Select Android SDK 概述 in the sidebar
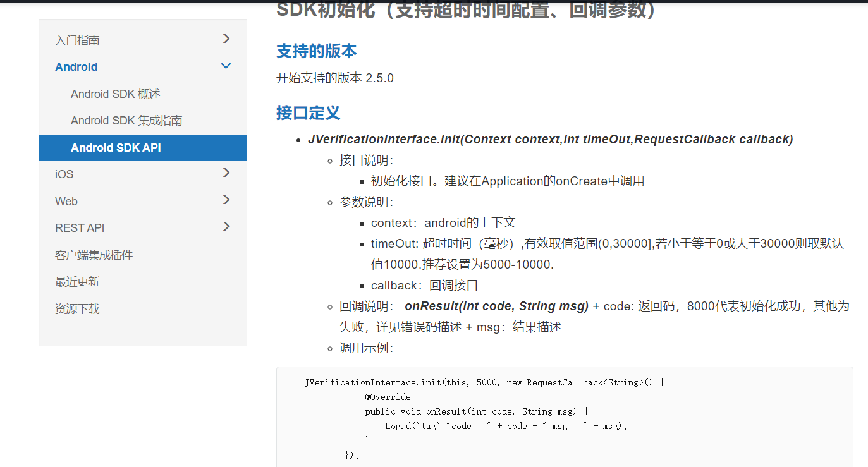Viewport: 868px width, 467px height. (x=115, y=94)
